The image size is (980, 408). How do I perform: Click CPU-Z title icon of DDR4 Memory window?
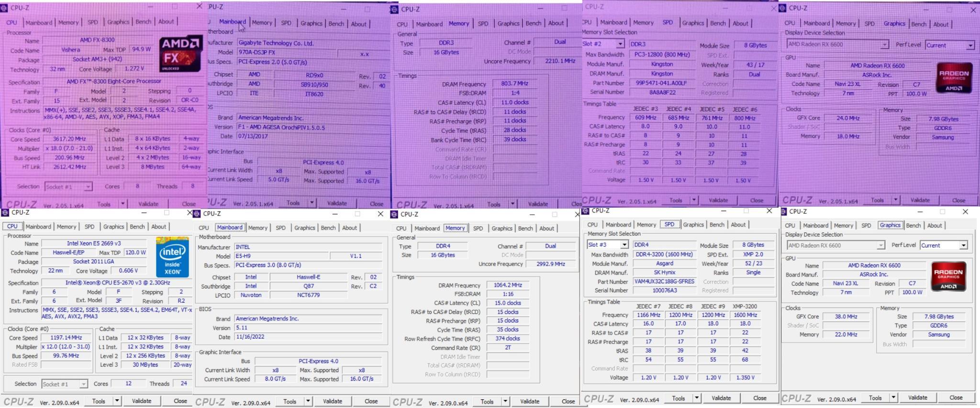[394, 214]
